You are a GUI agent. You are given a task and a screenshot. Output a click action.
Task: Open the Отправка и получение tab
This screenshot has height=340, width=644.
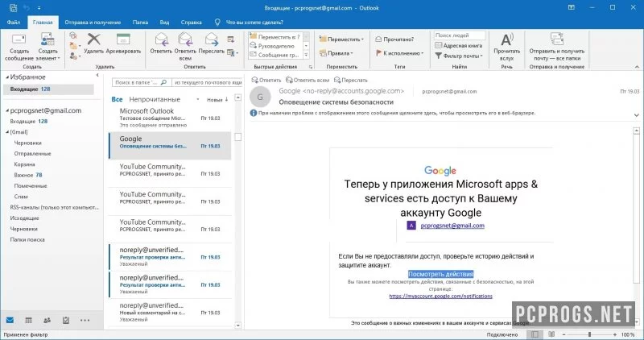[93, 23]
